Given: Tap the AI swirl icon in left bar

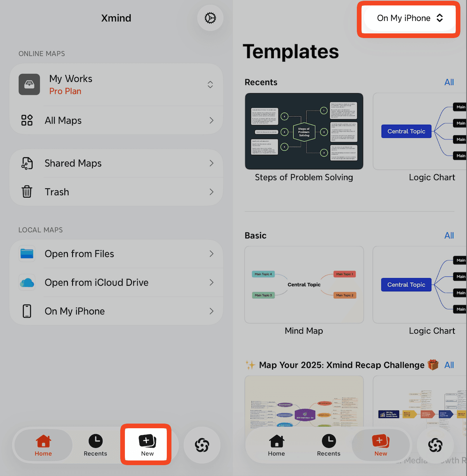Looking at the screenshot, I should 202,445.
